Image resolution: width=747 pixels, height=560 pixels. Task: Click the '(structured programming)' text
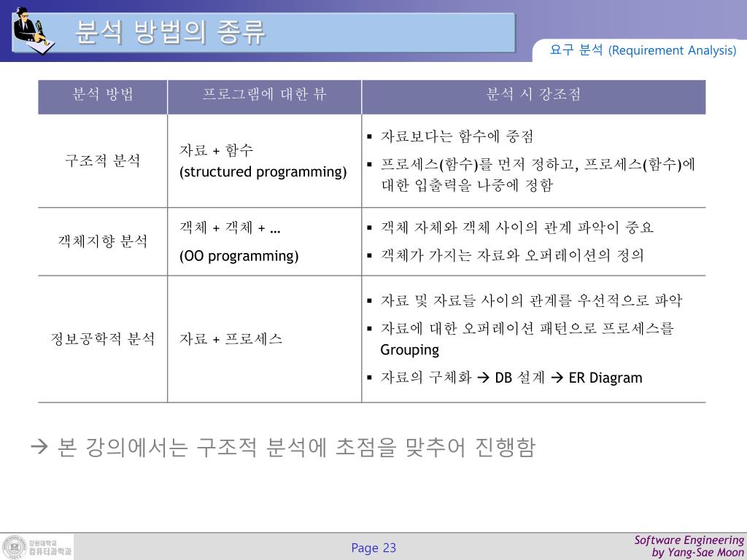263,172
